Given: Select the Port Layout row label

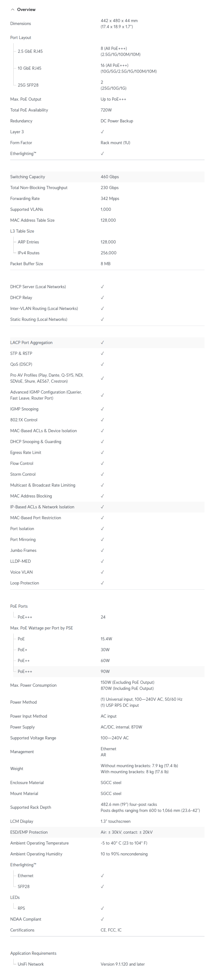Looking at the screenshot, I should point(21,38).
